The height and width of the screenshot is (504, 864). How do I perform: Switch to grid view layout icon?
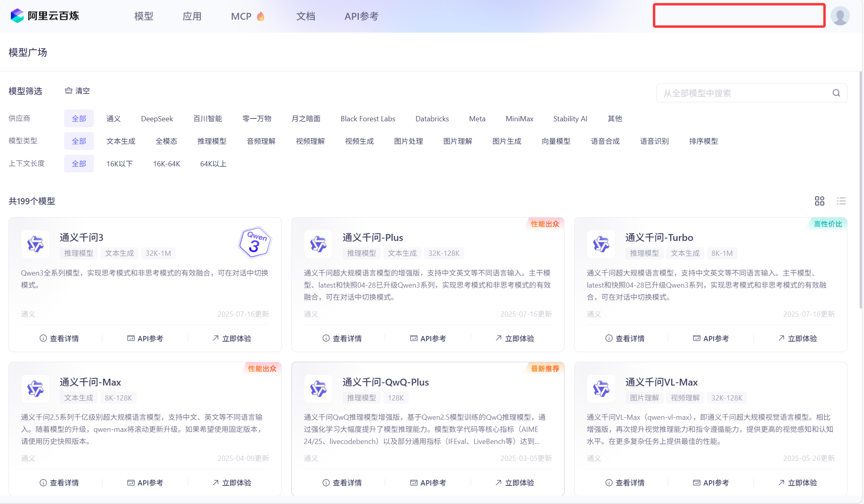click(x=820, y=201)
